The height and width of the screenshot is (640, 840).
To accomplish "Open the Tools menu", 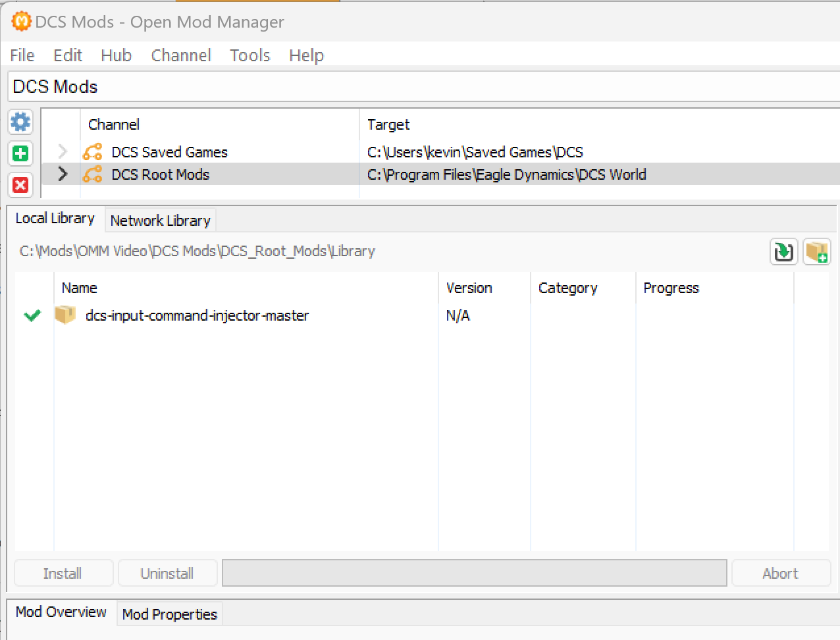I will pos(250,55).
